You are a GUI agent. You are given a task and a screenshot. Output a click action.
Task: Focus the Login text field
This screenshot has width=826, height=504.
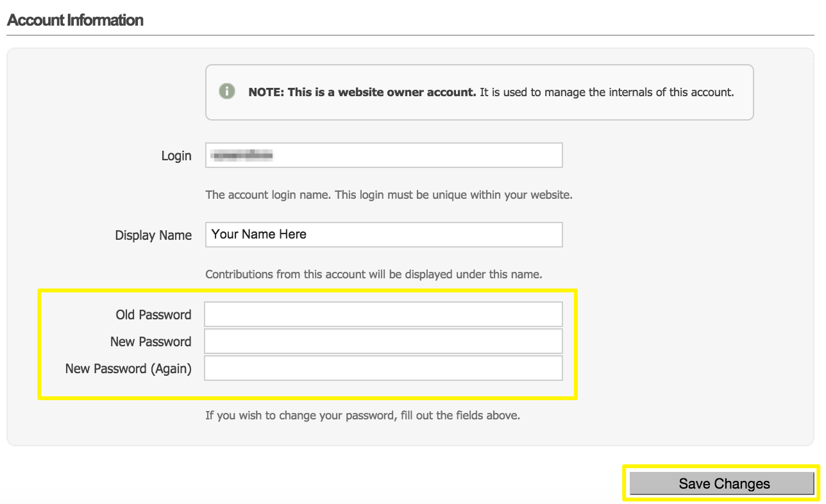(383, 155)
